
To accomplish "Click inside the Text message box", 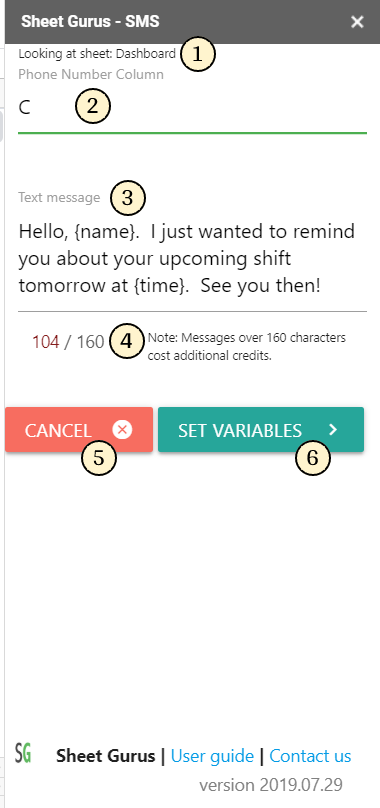I will pyautogui.click(x=192, y=259).
